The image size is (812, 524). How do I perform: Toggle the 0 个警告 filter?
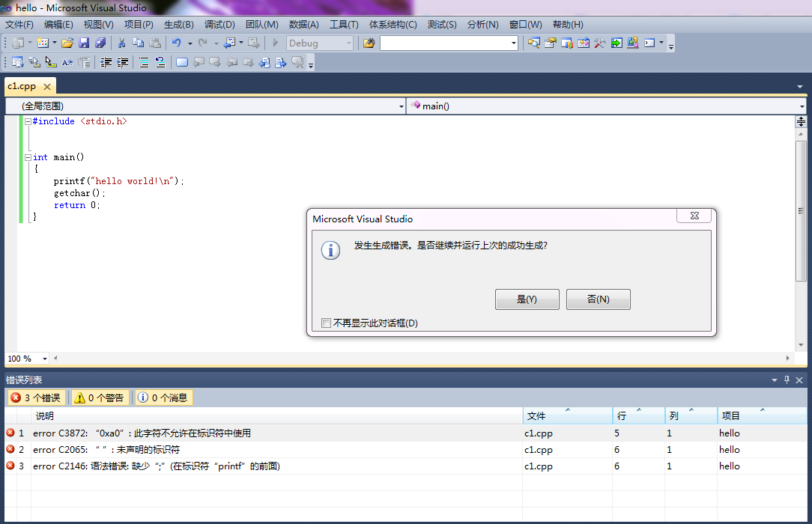click(x=100, y=397)
